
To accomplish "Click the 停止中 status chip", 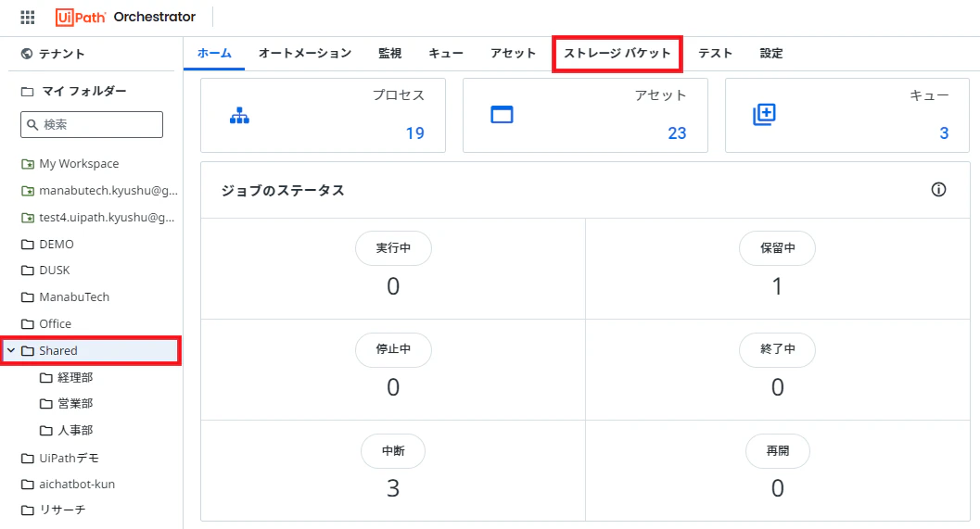I will [393, 350].
